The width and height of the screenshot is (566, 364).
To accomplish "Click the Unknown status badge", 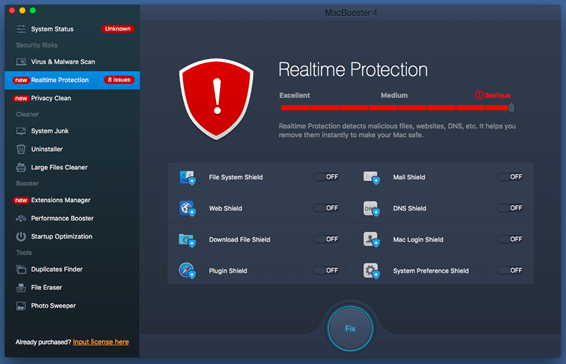I will pos(118,29).
